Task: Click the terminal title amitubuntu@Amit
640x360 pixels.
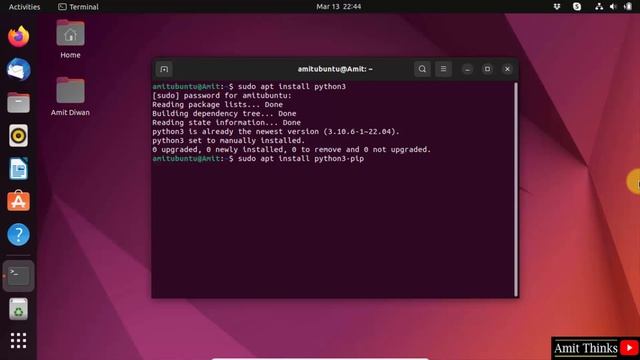Action: tap(335, 69)
